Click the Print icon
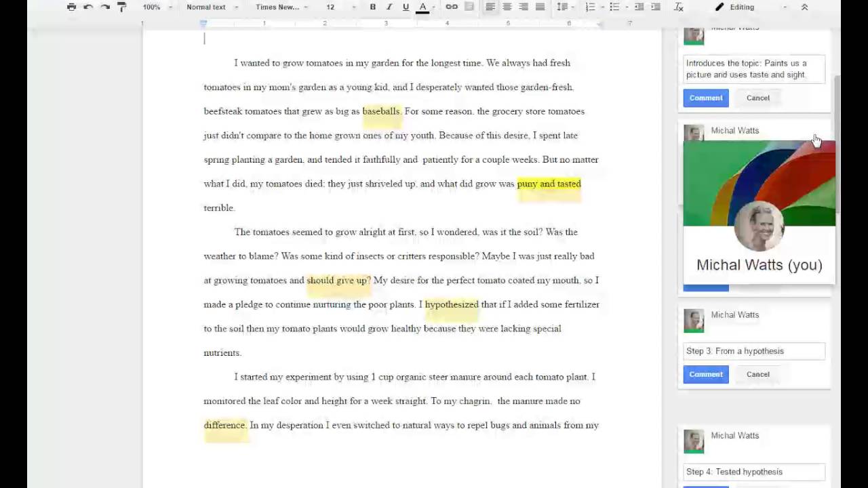Image resolution: width=868 pixels, height=488 pixels. 72,7
